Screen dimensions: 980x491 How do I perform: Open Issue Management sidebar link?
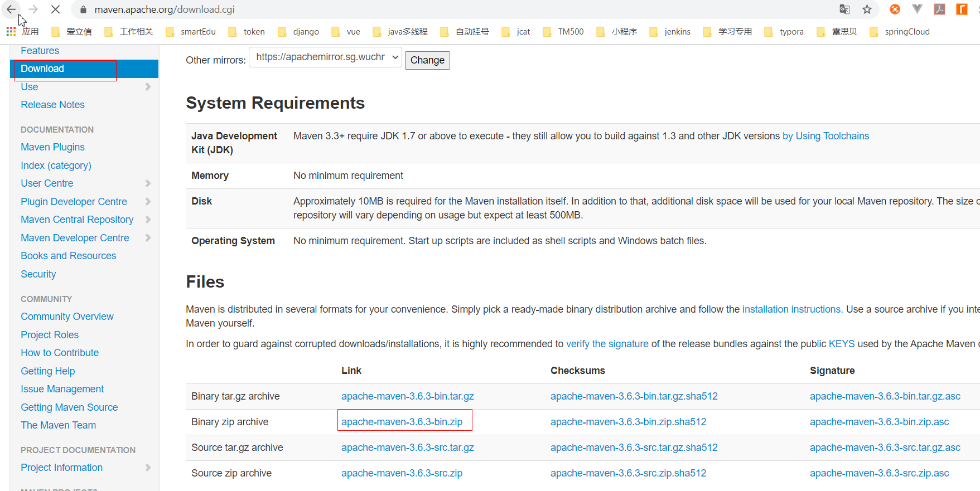[62, 389]
